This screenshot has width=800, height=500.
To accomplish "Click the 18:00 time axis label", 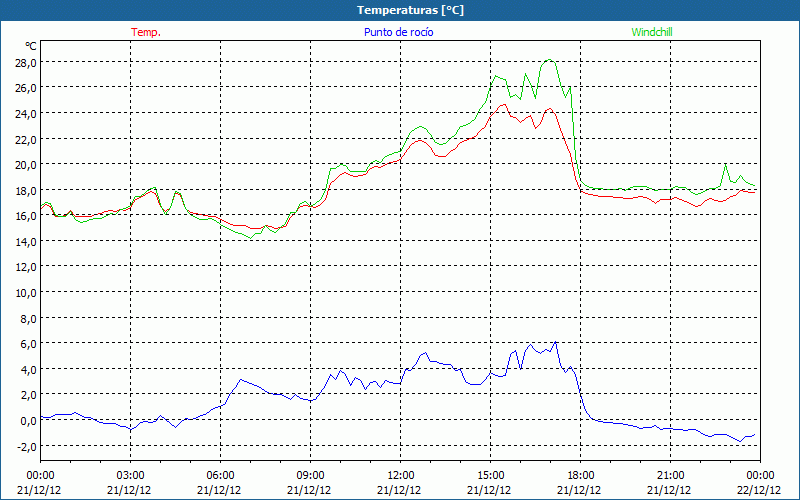I will pyautogui.click(x=581, y=476).
